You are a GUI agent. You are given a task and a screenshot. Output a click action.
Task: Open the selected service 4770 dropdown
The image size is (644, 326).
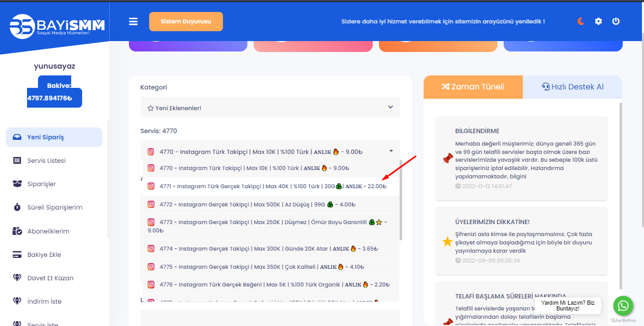click(x=270, y=152)
